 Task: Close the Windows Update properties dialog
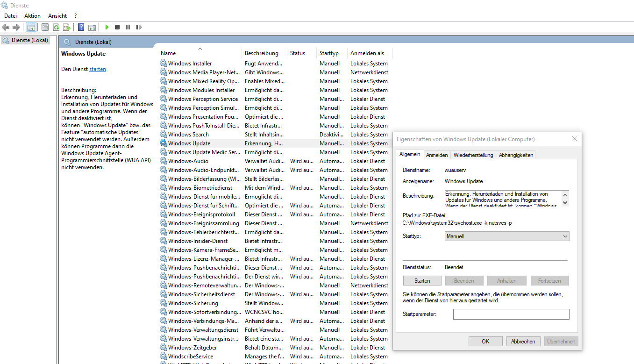tap(574, 139)
